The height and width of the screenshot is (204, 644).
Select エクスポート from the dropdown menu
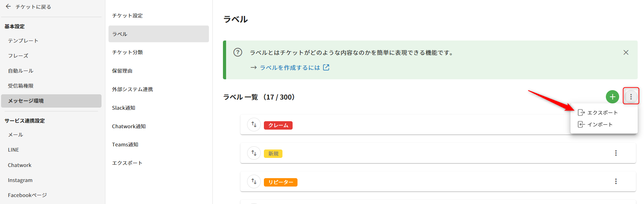(x=602, y=112)
